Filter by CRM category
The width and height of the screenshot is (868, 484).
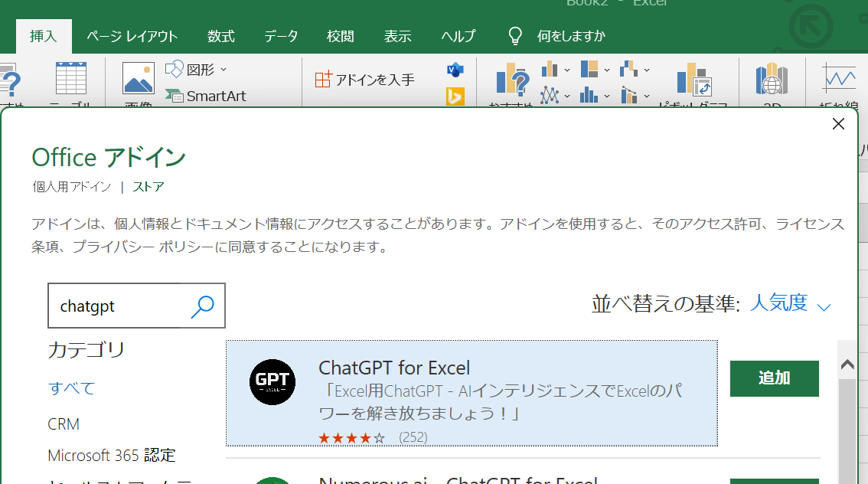click(x=64, y=424)
